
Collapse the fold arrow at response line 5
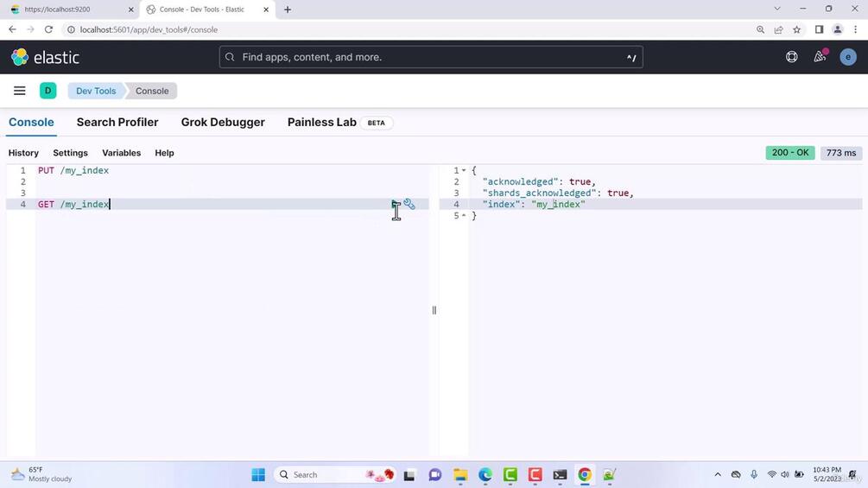(464, 216)
